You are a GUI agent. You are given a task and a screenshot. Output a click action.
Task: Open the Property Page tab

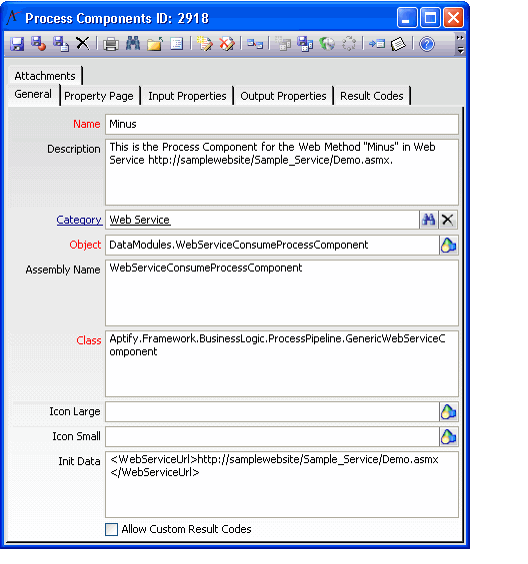[99, 96]
